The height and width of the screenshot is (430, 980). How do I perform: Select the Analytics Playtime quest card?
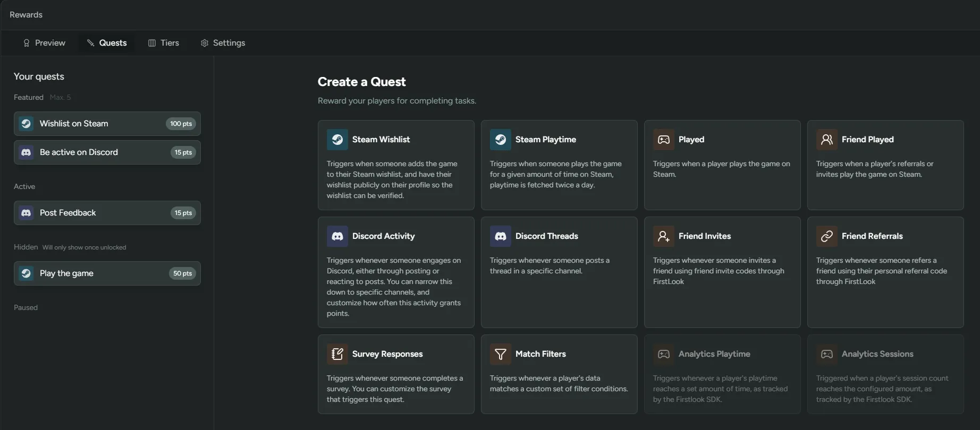[722, 374]
